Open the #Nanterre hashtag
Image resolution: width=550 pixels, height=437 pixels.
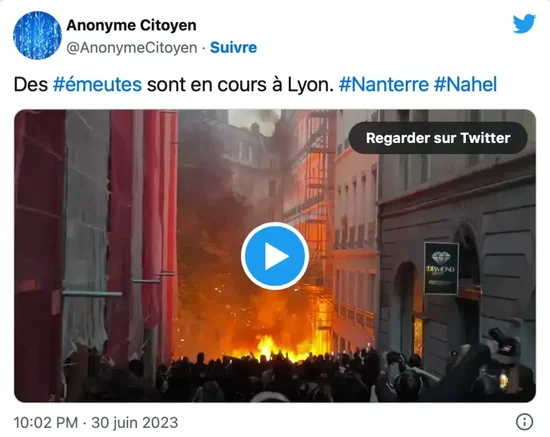tap(384, 85)
